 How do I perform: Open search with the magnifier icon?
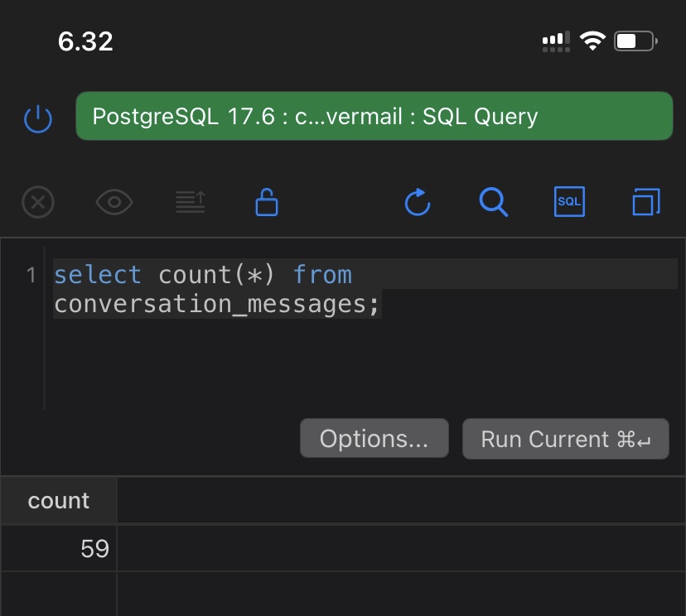[494, 202]
